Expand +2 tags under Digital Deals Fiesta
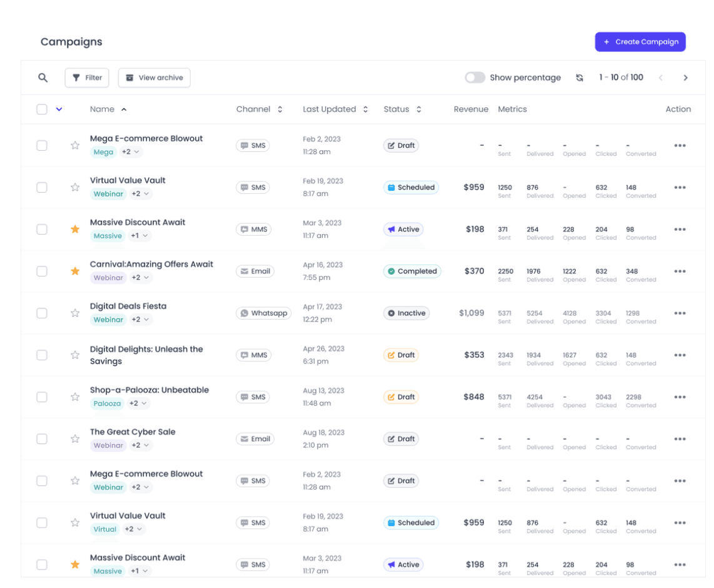This screenshot has height=588, width=714. pos(140,320)
